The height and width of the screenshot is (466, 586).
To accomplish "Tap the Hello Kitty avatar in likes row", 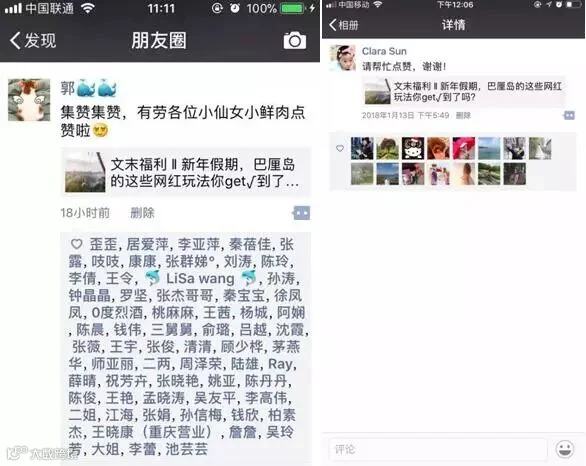I will pos(413,148).
